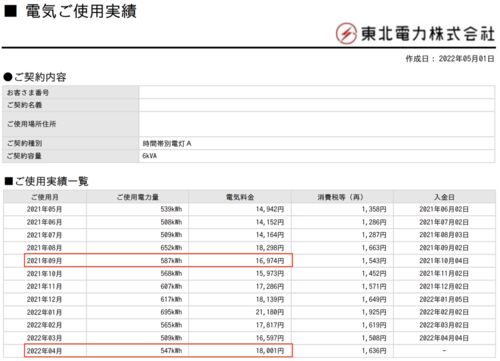Select the 2022年04月 usage month cell
This screenshot has width=500, height=361.
click(44, 351)
